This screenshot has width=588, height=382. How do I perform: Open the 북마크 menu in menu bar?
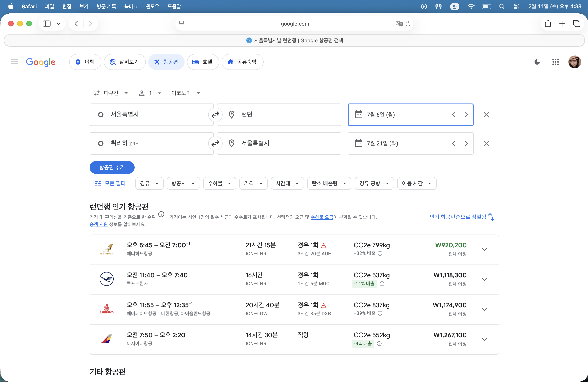131,6
